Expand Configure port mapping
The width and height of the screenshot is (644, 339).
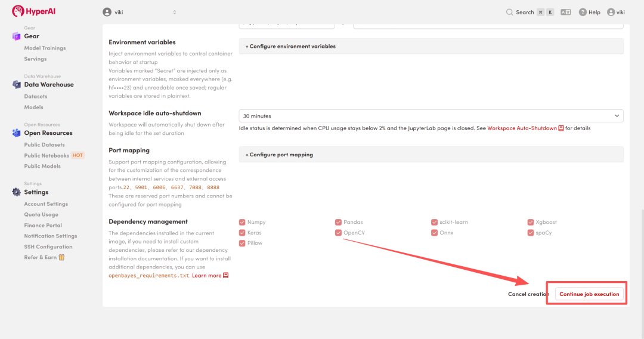point(431,155)
